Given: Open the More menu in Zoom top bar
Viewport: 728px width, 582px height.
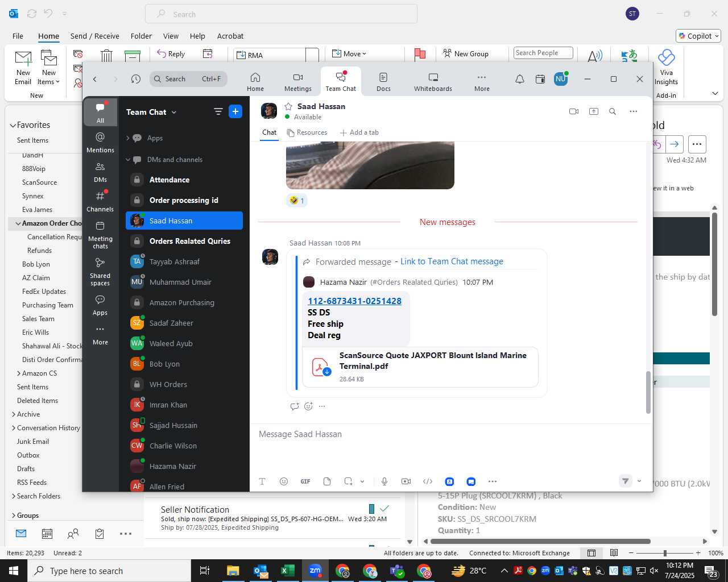Looking at the screenshot, I should (482, 81).
